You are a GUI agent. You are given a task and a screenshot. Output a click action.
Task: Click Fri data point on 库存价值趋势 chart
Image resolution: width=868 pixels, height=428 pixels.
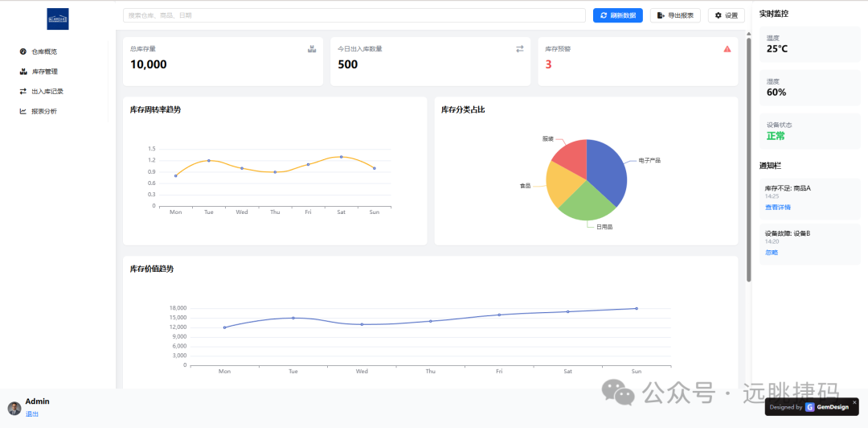coord(499,315)
